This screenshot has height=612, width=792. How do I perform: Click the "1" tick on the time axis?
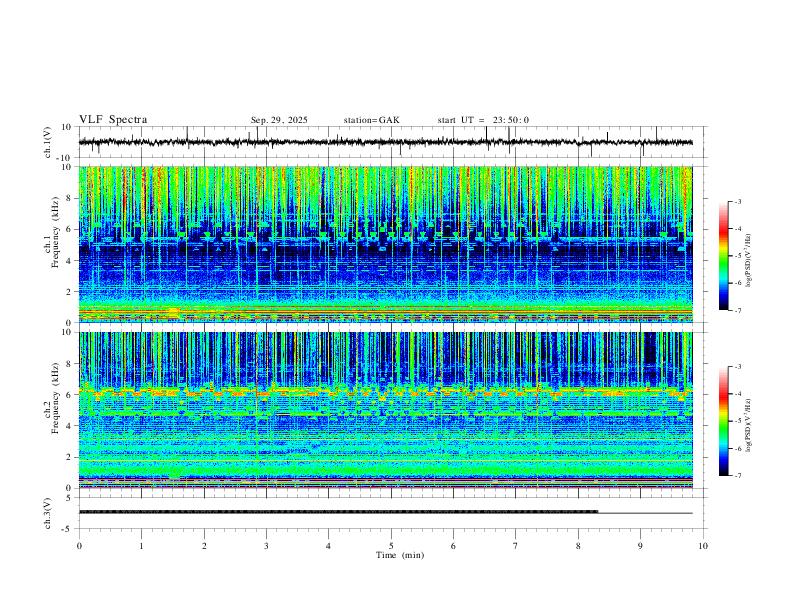point(141,546)
